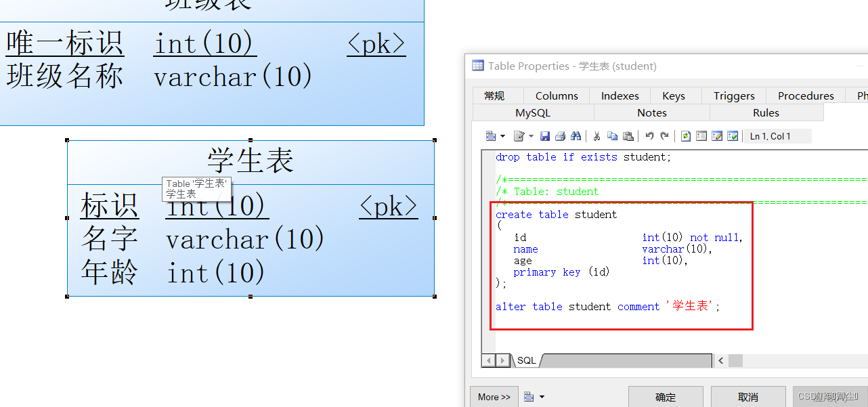Print the SQL preview
The width and height of the screenshot is (868, 407).
coord(561,136)
